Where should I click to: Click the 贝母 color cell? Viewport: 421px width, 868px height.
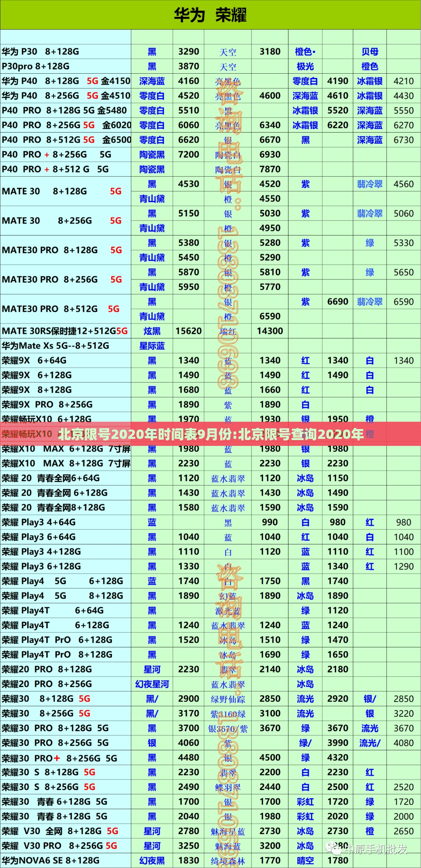(x=370, y=51)
